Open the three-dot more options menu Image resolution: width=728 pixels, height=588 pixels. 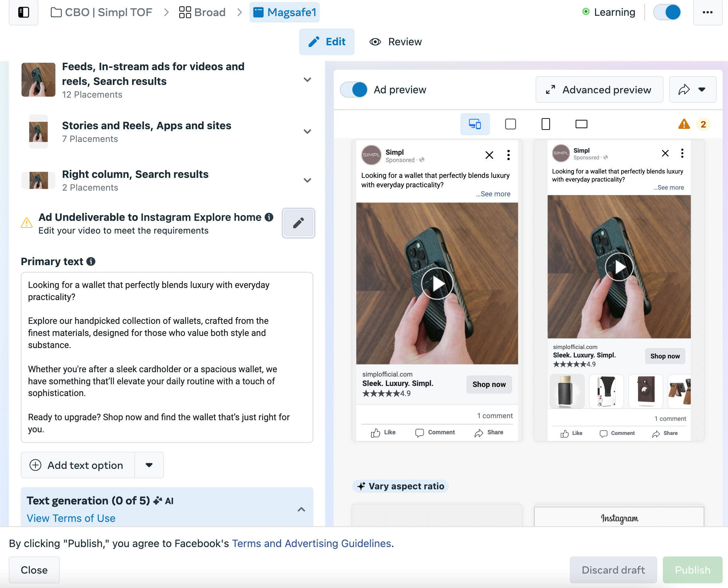707,12
